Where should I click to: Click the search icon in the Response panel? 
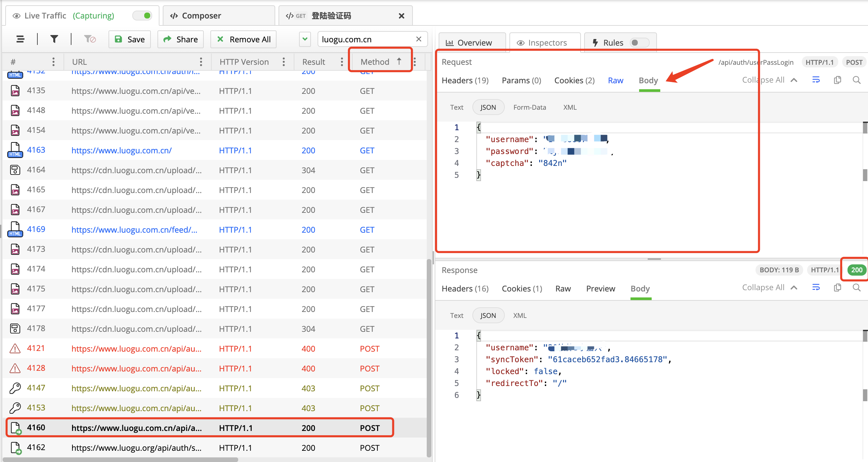coord(856,288)
